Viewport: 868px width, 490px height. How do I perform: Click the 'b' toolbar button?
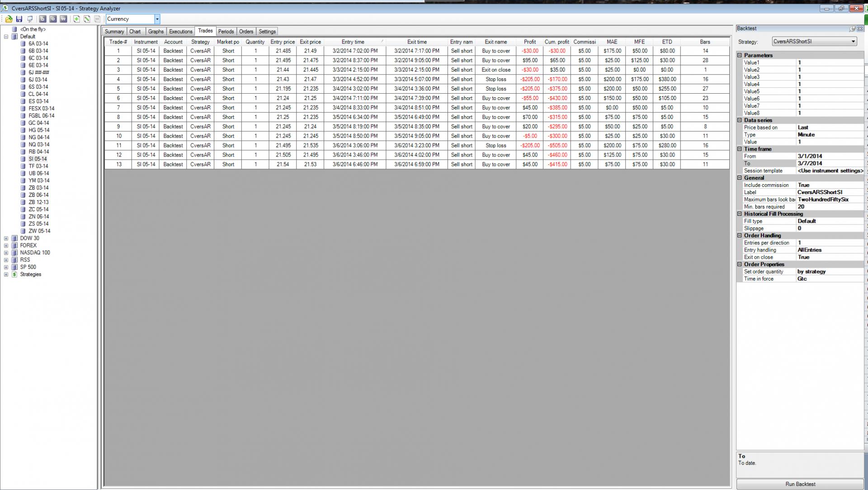pos(42,19)
